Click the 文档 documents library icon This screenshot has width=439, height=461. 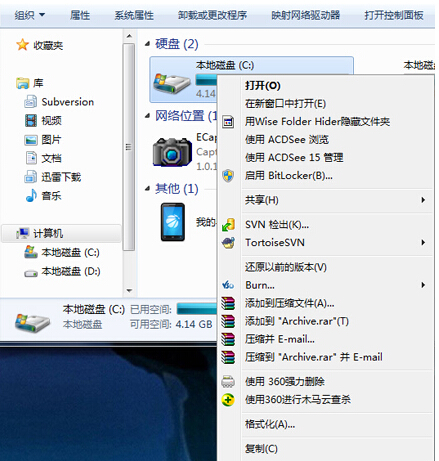31,158
